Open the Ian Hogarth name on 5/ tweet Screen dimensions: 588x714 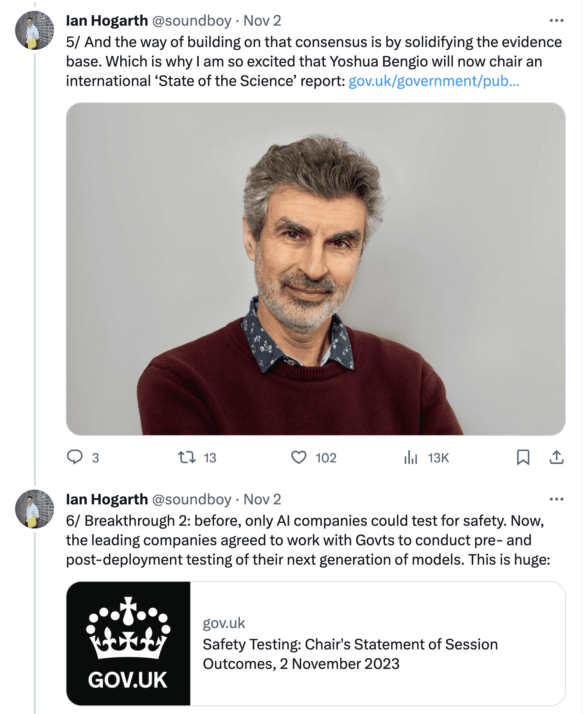tap(107, 21)
